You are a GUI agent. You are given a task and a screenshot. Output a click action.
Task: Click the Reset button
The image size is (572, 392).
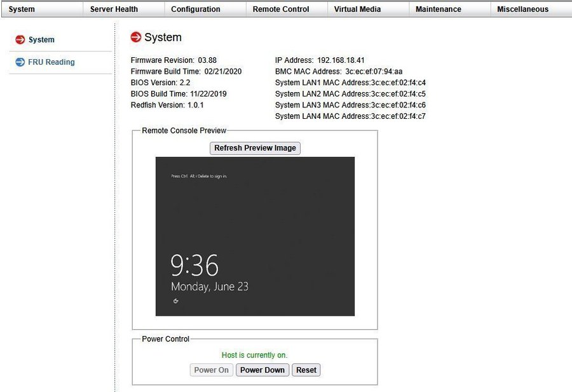tap(306, 370)
